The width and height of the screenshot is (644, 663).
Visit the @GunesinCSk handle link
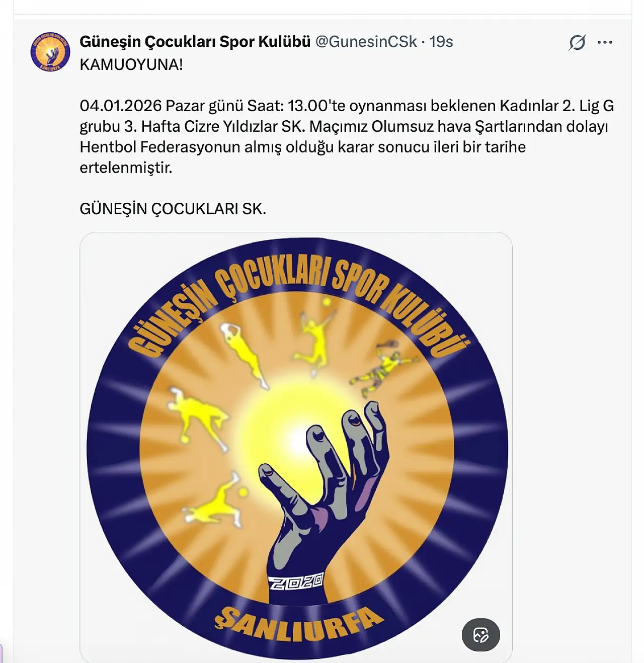point(366,42)
